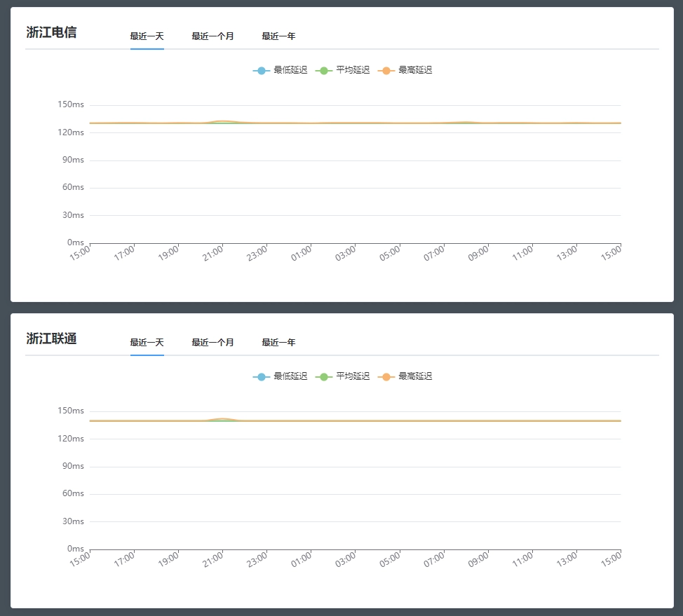
Task: Open the 最近一年 tab in 浙江联通 card
Action: point(279,342)
